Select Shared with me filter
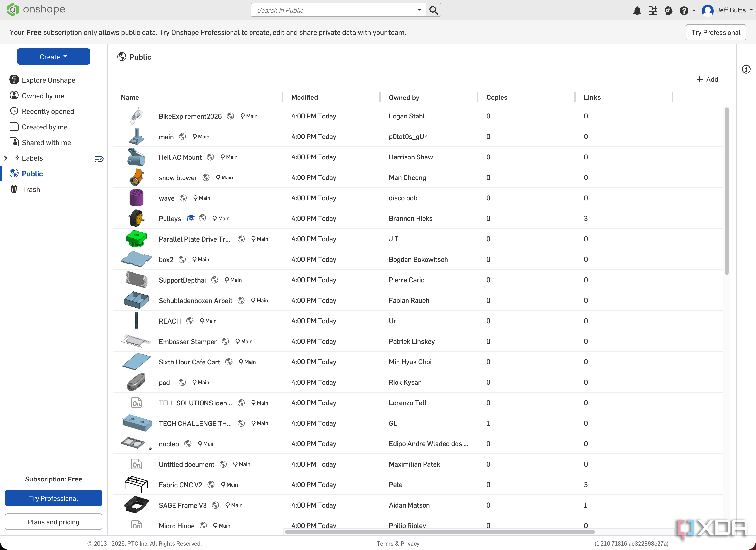 [40, 142]
